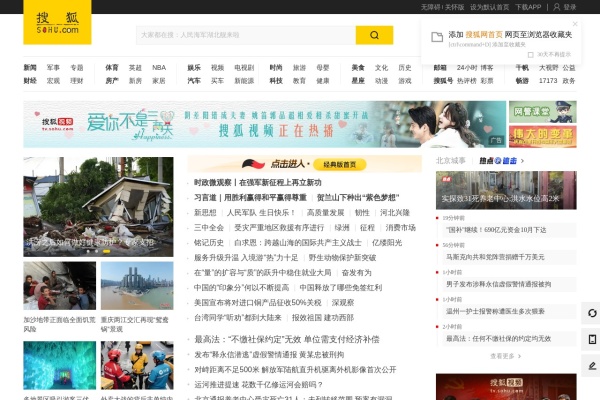
Task: Open 受灾严重地区救援有序进行 headline
Action: (279, 227)
